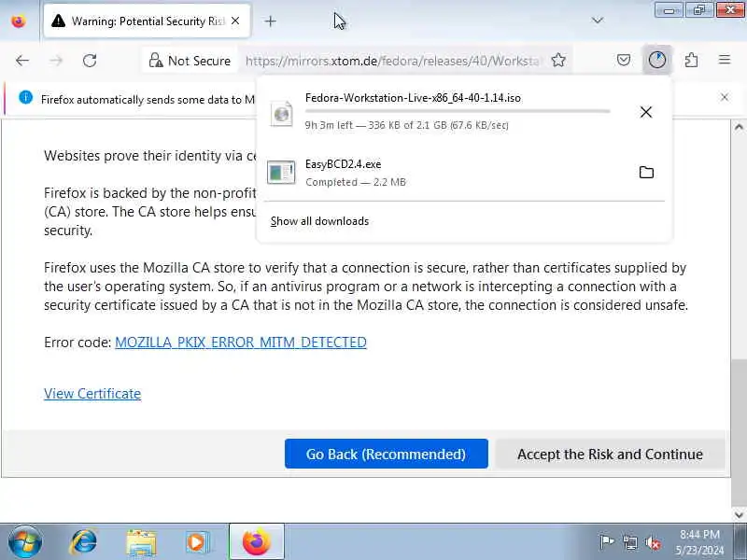Click the mirrors.xtom.de URL address field
The width and height of the screenshot is (747, 560).
point(392,61)
